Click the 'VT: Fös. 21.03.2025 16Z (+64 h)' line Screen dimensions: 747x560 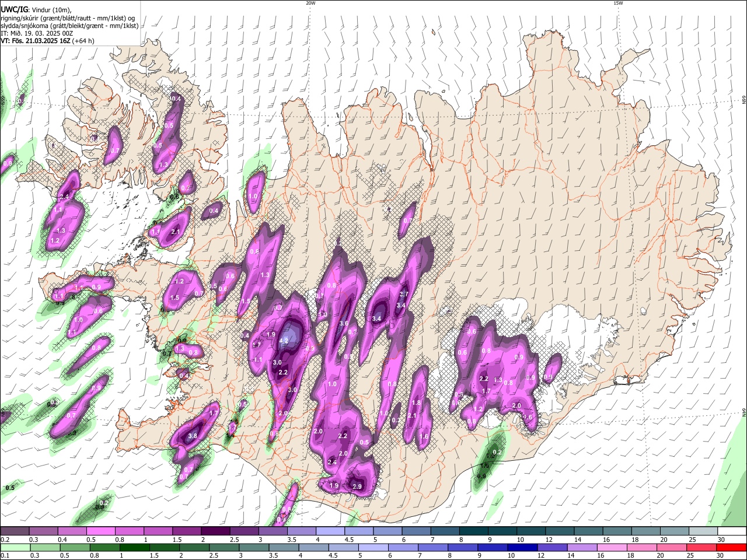point(47,41)
